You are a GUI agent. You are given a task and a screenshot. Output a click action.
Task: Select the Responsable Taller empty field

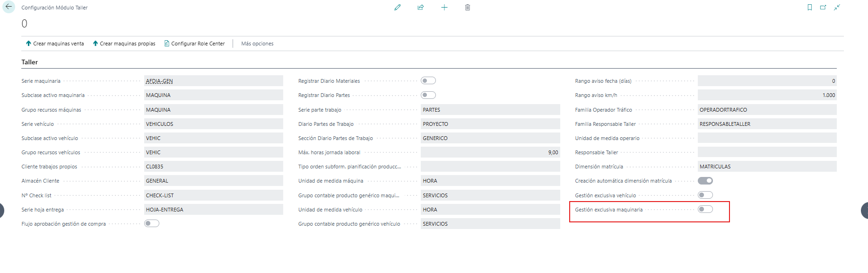point(767,152)
